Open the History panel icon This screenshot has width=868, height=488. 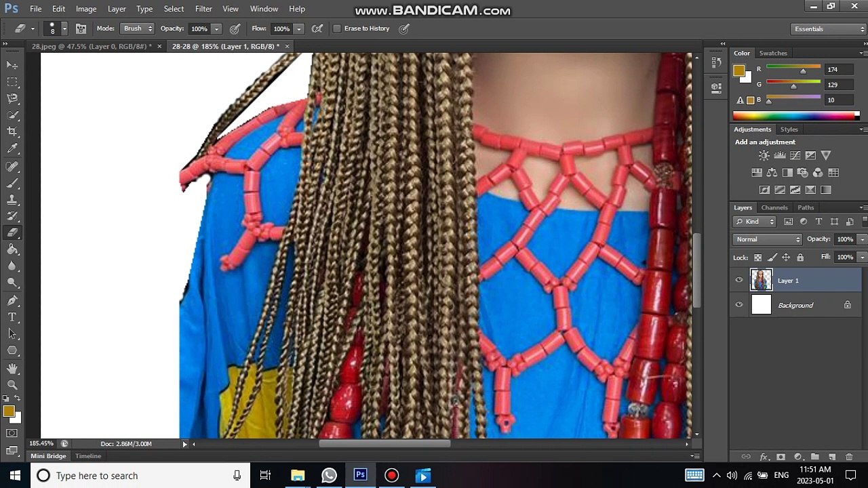tap(716, 62)
